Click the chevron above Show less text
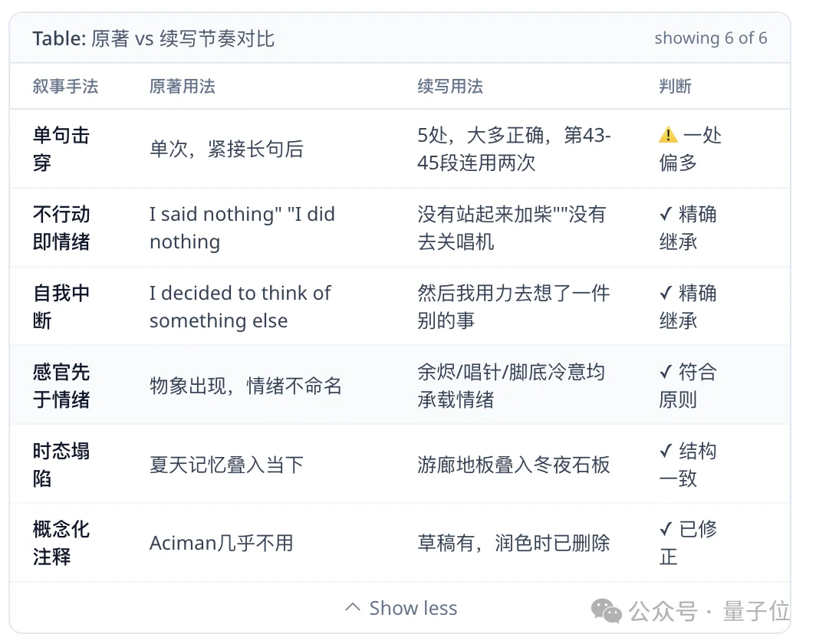Viewport: 816px width, 644px height. 354,607
